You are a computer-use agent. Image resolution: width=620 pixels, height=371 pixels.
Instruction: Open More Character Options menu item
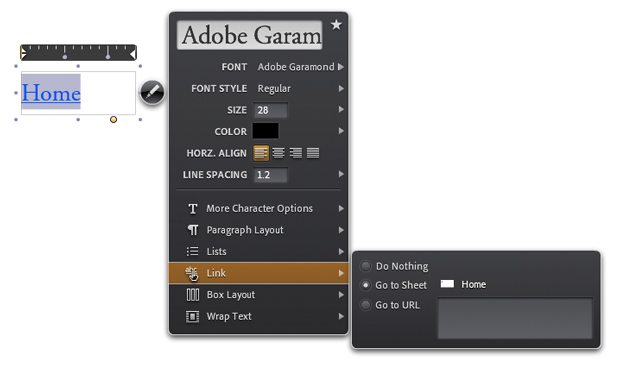pyautogui.click(x=259, y=208)
